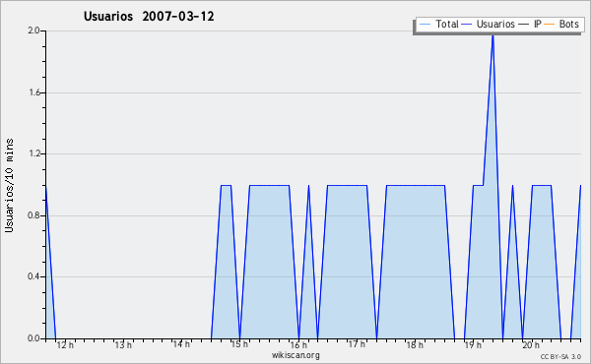Open the wikiscan.org credit text
Image resolution: width=591 pixels, height=364 pixels.
point(295,355)
